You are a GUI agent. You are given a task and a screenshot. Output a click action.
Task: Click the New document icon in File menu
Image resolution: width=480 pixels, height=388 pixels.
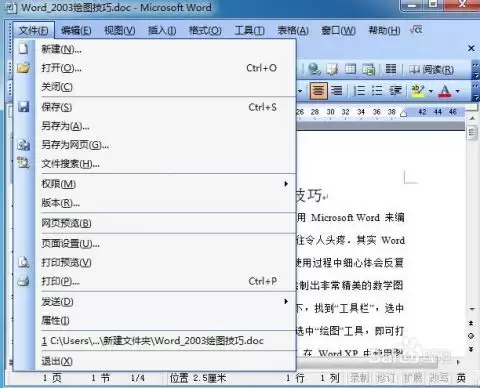(x=23, y=49)
